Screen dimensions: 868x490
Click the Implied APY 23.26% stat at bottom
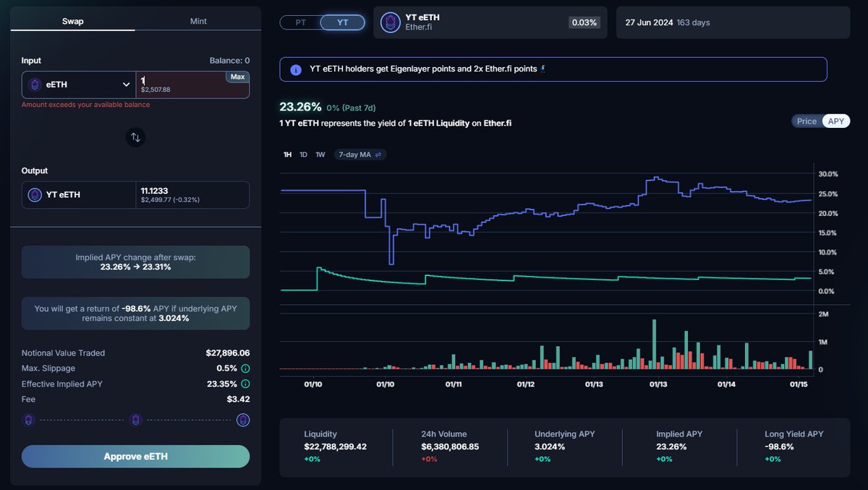(x=679, y=447)
